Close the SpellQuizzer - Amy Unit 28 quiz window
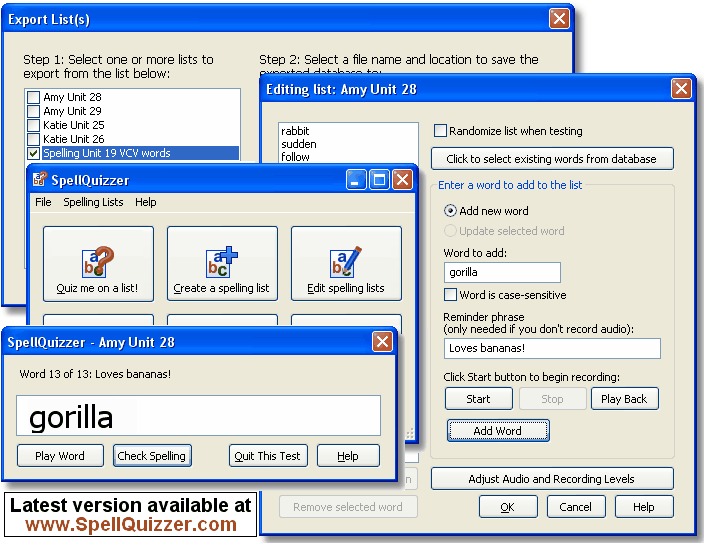The image size is (704, 543). [x=383, y=342]
